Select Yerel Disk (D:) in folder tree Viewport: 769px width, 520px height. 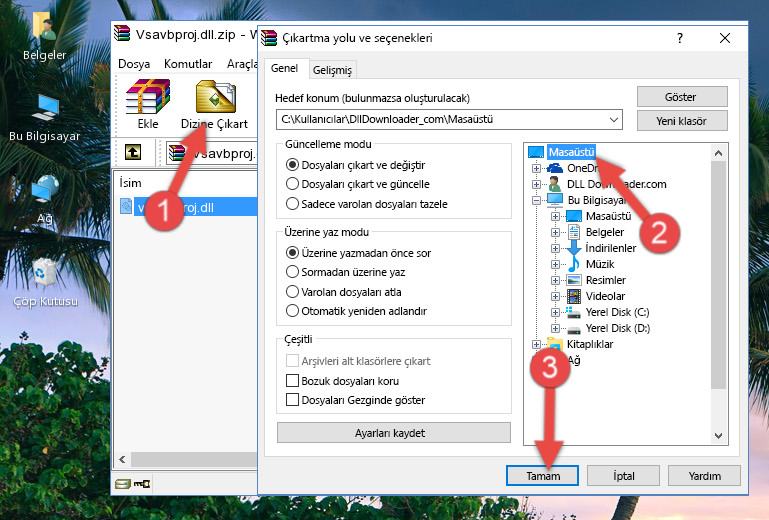pos(617,328)
